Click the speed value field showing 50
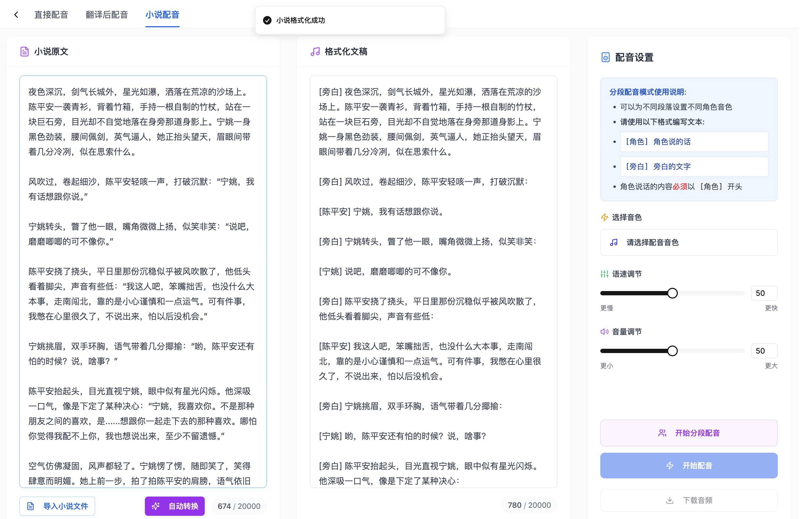 coord(764,293)
